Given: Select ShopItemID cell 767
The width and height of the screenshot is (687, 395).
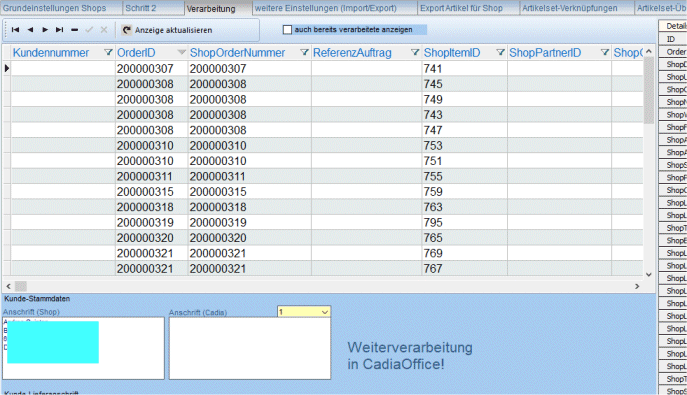Looking at the screenshot, I should click(x=464, y=268).
